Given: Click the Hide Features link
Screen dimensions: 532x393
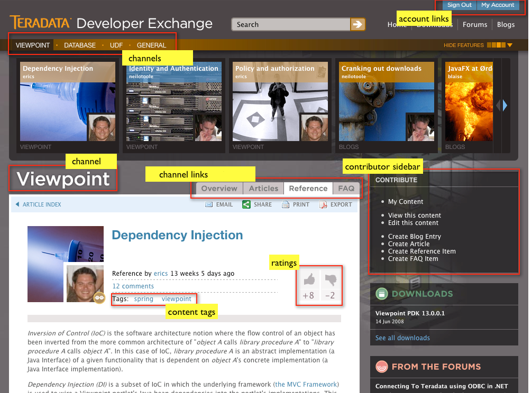Looking at the screenshot, I should click(x=464, y=45).
